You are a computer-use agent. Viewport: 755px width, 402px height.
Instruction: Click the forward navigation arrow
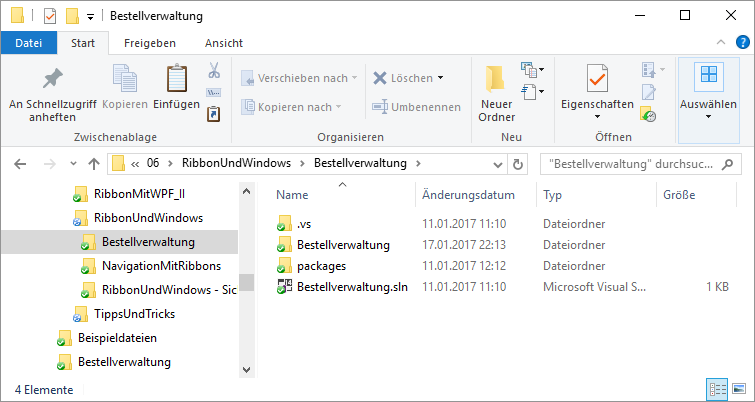pyautogui.click(x=49, y=164)
